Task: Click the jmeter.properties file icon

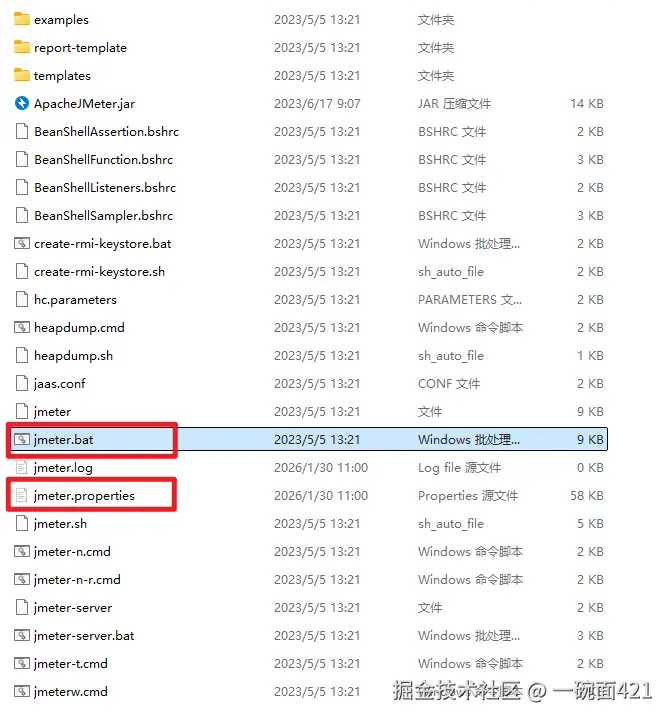Action: [22, 495]
